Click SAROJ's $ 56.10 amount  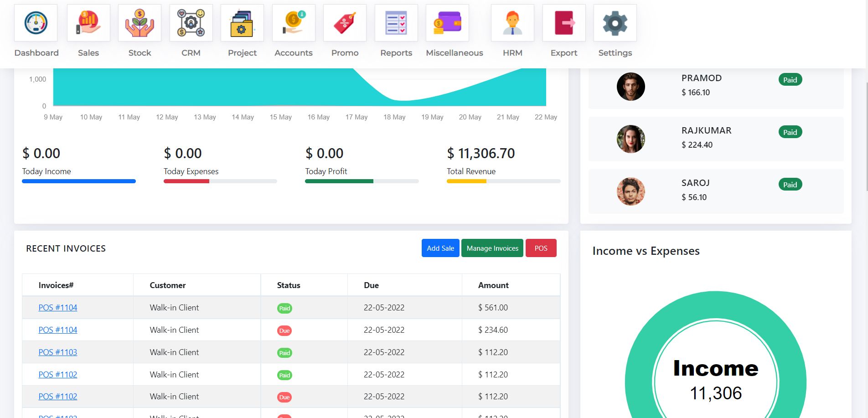694,197
